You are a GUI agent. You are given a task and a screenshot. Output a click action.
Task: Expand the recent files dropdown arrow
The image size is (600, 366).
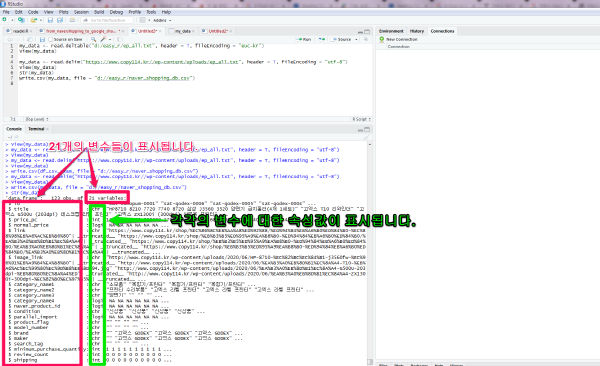click(40, 20)
